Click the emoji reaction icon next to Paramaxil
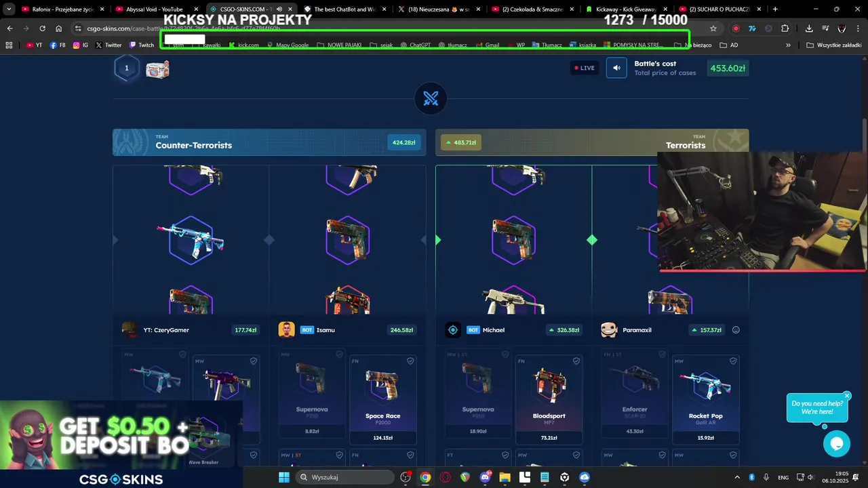Viewport: 868px width, 488px height. coord(736,330)
